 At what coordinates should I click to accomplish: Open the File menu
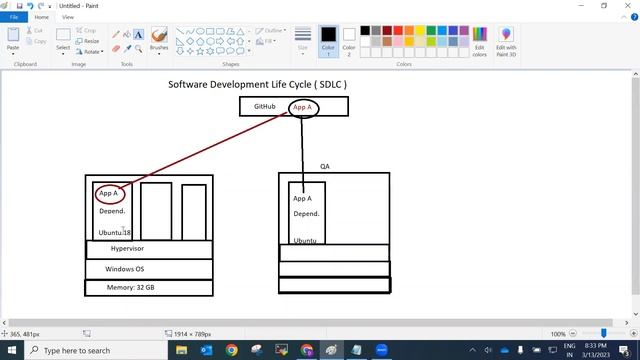14,17
